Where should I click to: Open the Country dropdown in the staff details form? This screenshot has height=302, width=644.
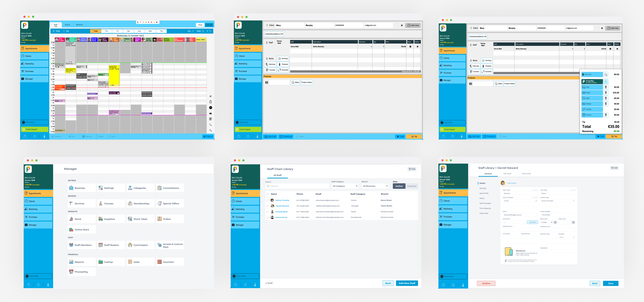coord(567,237)
